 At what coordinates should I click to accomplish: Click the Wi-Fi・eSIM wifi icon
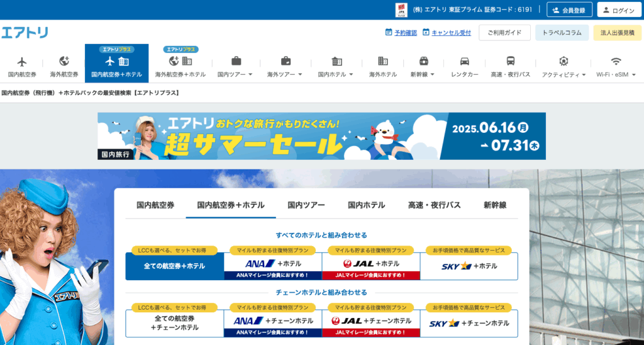616,61
